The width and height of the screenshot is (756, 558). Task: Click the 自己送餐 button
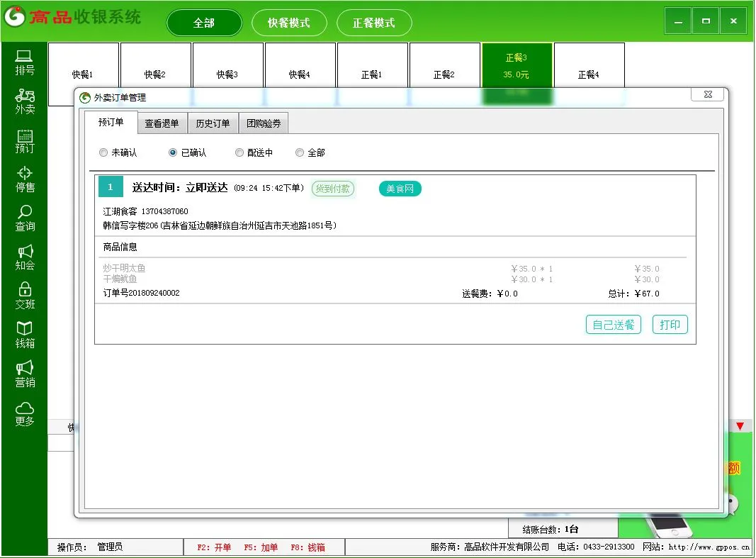(613, 325)
